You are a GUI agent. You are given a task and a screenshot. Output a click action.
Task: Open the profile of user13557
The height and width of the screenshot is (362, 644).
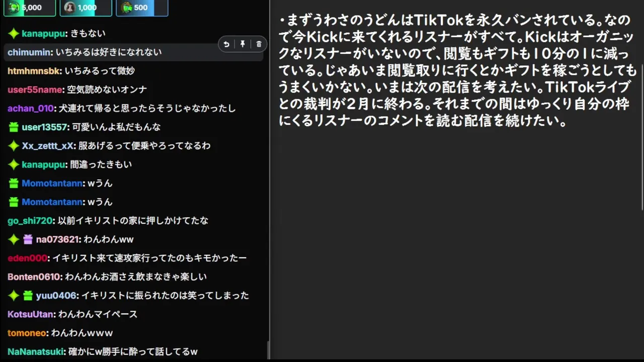pos(44,127)
